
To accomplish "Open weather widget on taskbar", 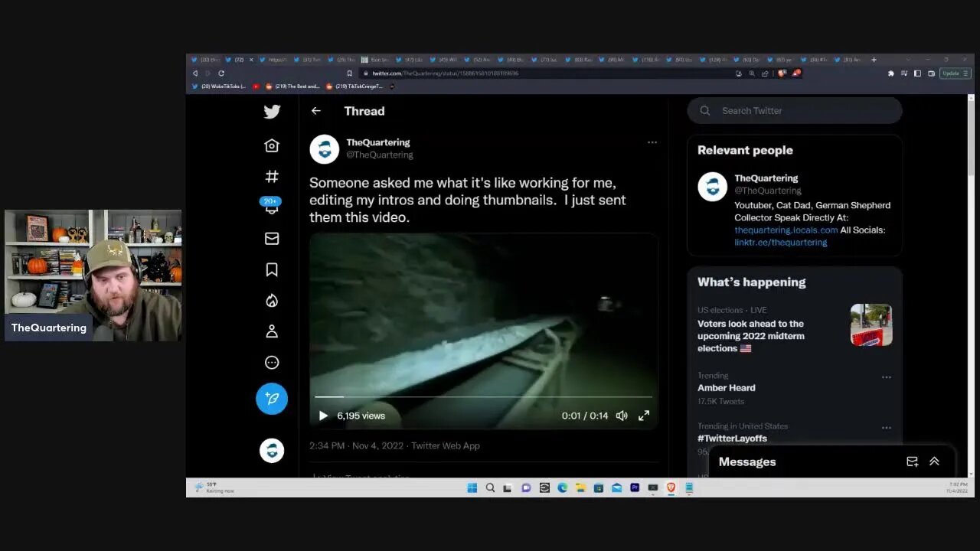I will pos(214,487).
